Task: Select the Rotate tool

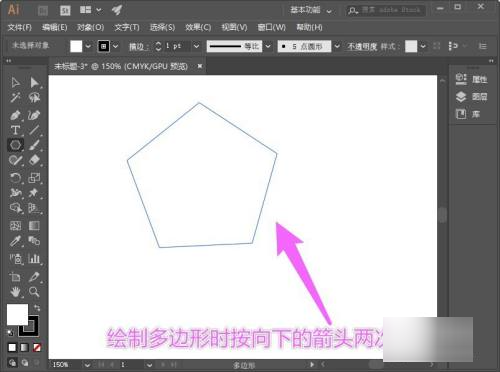Action: tap(15, 178)
